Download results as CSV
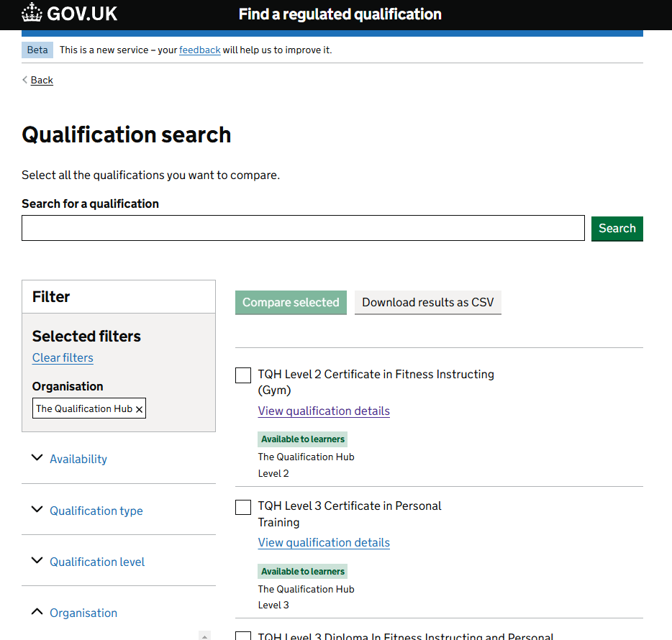This screenshot has height=640, width=672. pyautogui.click(x=427, y=302)
